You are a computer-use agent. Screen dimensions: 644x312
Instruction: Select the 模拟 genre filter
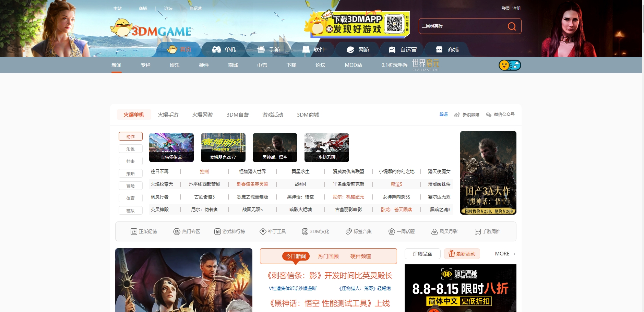click(131, 211)
